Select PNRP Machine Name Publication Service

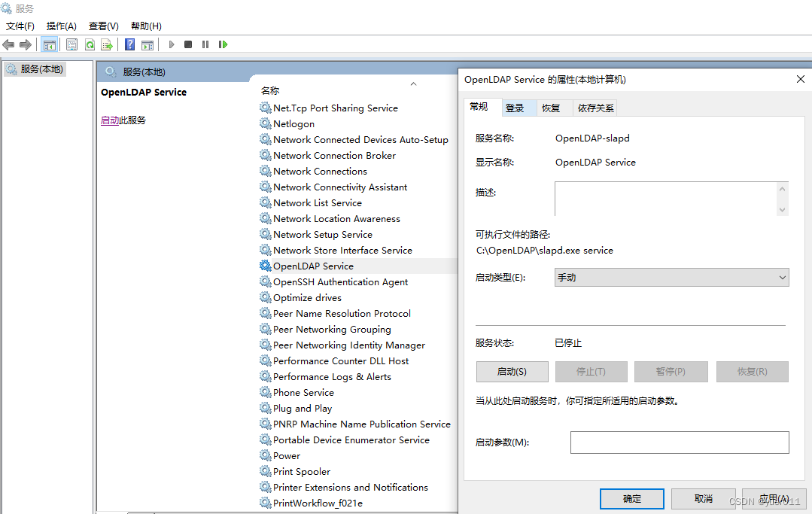click(x=361, y=424)
